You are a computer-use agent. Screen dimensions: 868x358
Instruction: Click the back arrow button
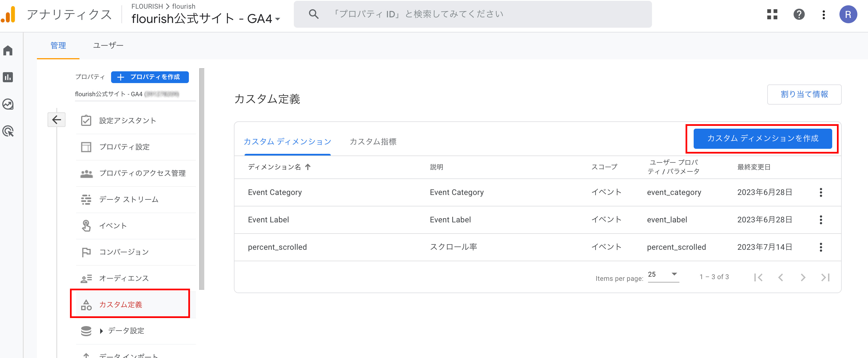(57, 119)
